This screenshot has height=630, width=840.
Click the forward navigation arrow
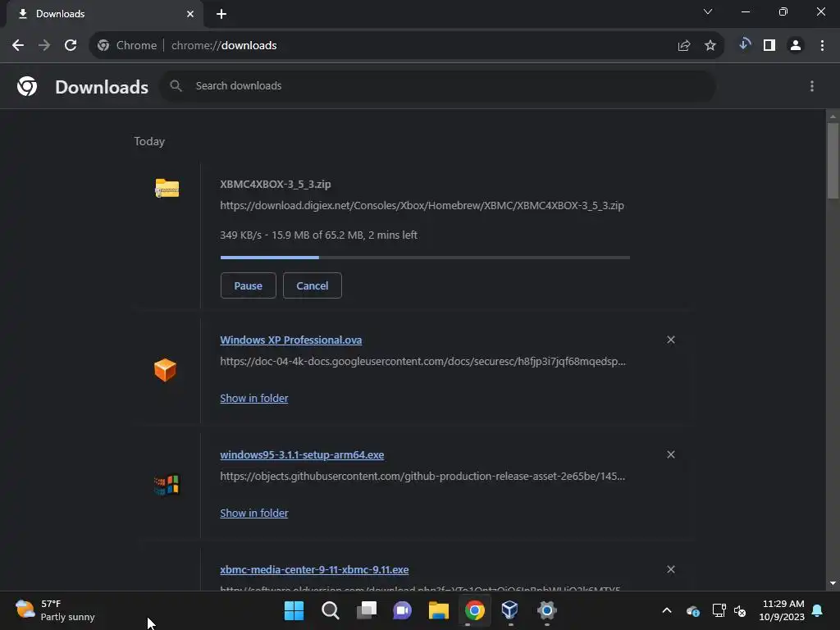(44, 46)
